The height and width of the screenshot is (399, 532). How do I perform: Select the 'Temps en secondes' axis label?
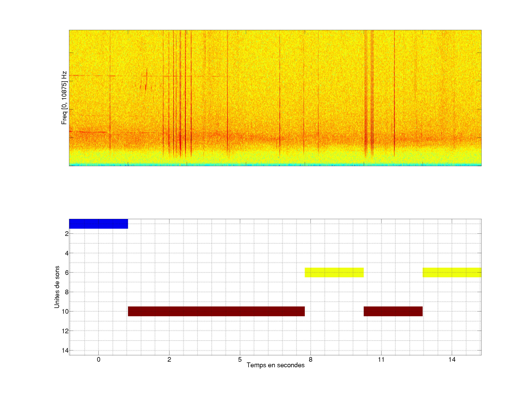pos(275,365)
